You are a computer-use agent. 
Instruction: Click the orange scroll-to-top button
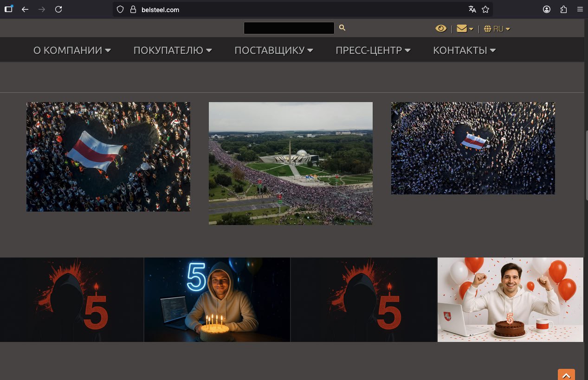pos(566,375)
